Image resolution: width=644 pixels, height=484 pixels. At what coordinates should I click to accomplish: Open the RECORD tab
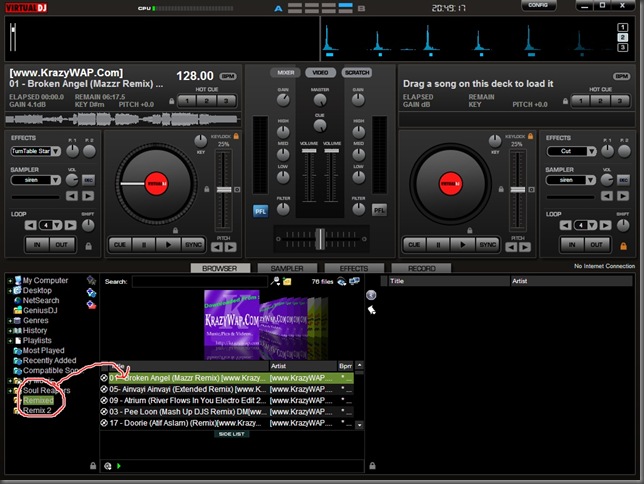(421, 268)
